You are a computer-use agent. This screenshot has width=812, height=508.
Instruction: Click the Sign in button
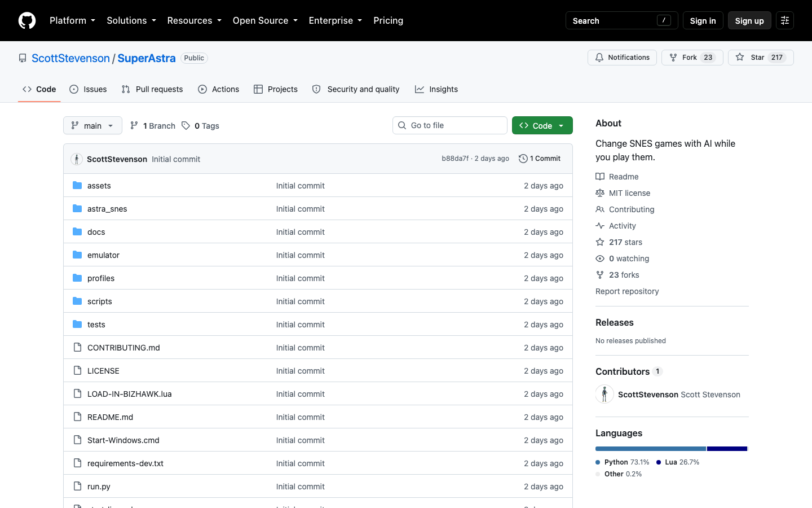[703, 20]
